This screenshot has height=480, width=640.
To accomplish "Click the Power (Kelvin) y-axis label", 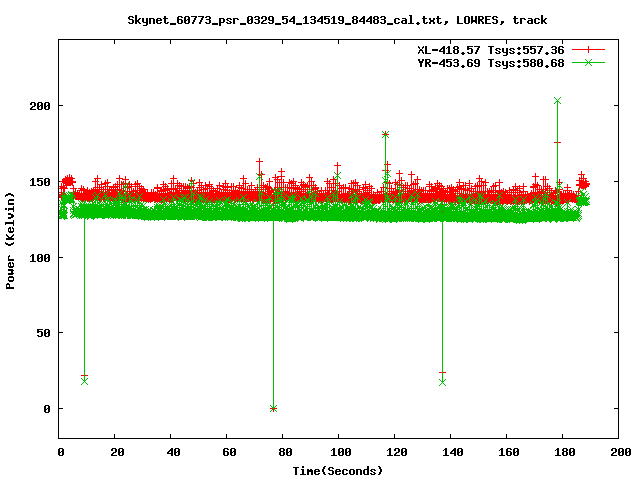I will tap(10, 241).
